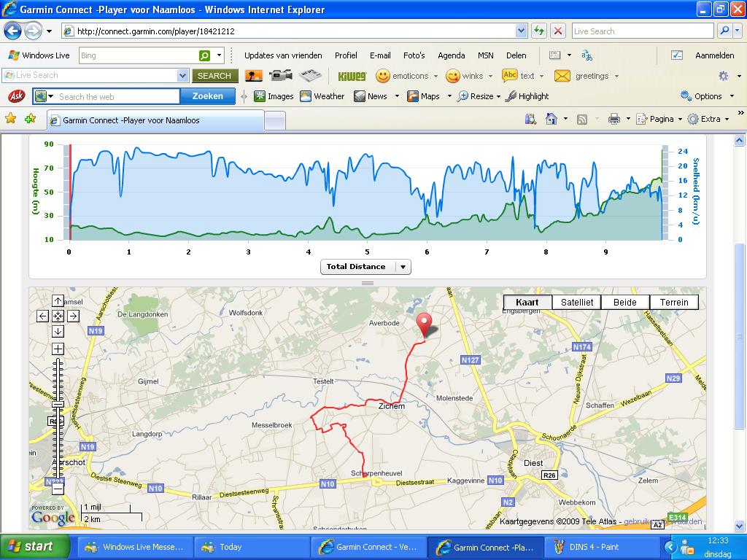Zoom in the map with plus button
The height and width of the screenshot is (560, 747).
coord(58,349)
